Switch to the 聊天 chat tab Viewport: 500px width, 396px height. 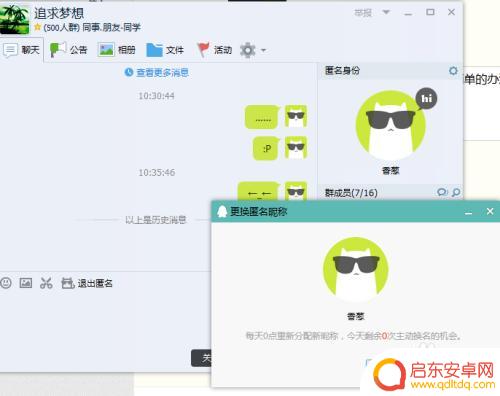[x=22, y=50]
